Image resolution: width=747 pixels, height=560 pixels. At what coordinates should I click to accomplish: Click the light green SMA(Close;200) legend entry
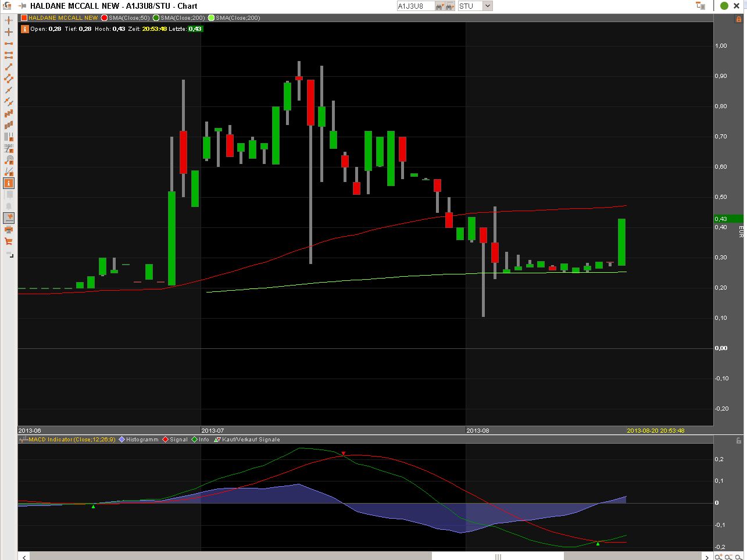click(234, 18)
